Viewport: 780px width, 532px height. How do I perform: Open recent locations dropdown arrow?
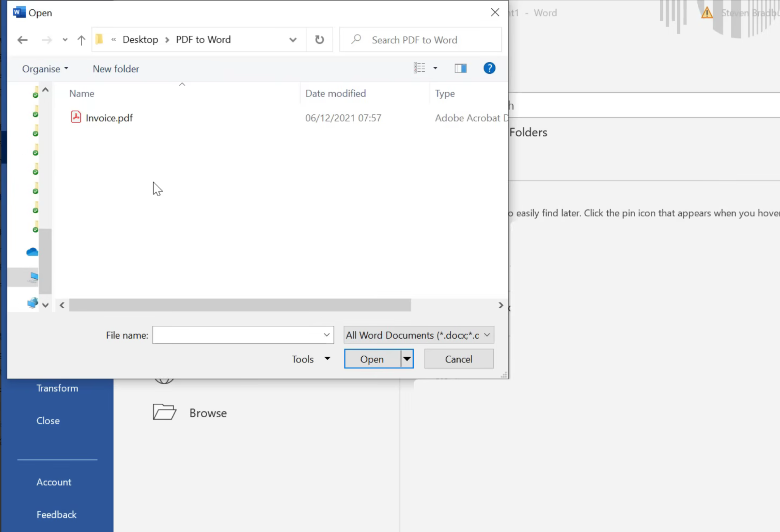tap(65, 40)
